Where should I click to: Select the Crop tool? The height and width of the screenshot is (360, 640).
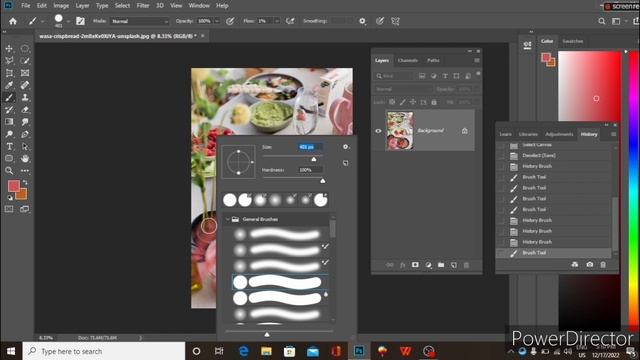9,73
